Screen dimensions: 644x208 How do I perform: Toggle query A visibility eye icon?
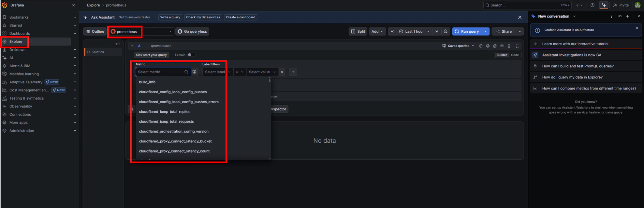coord(502,46)
